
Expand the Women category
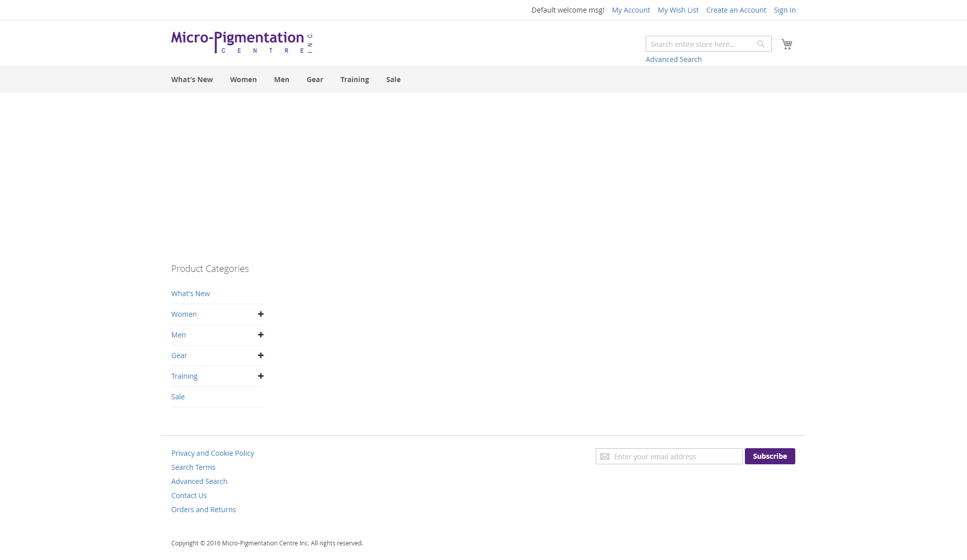click(x=260, y=314)
